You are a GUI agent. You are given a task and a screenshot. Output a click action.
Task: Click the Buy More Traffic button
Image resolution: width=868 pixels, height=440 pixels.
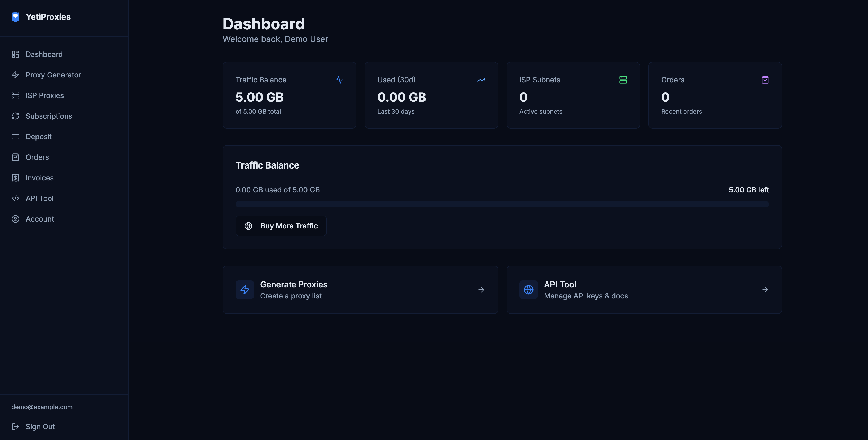[281, 226]
